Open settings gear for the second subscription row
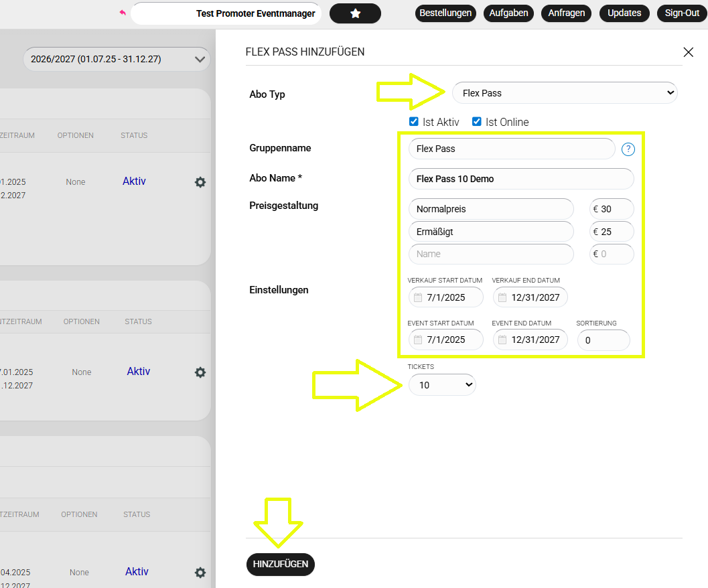The width and height of the screenshot is (708, 588). 200,372
